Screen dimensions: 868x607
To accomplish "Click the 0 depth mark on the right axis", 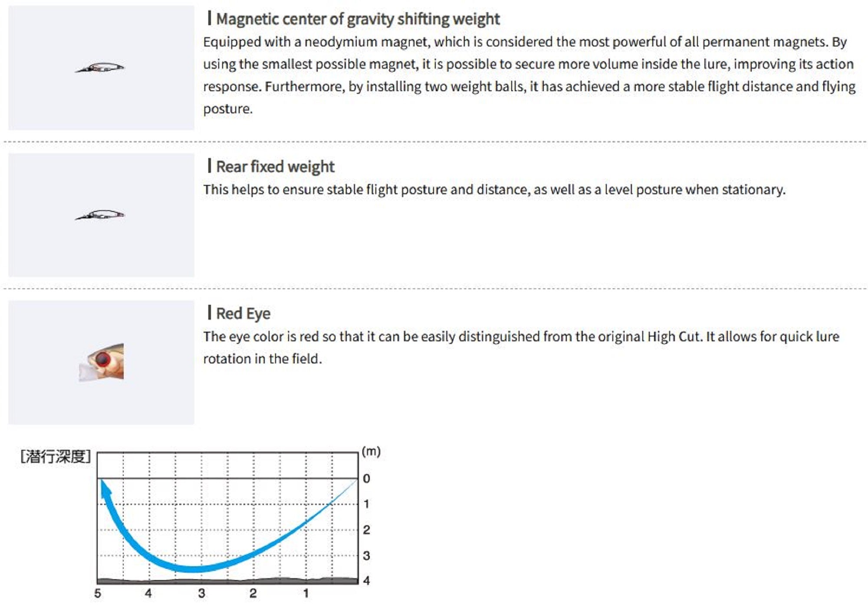I will (x=367, y=478).
